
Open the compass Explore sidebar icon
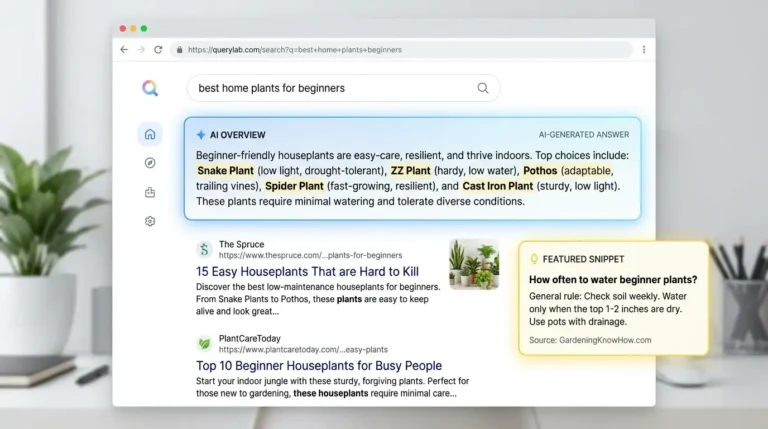click(x=150, y=163)
